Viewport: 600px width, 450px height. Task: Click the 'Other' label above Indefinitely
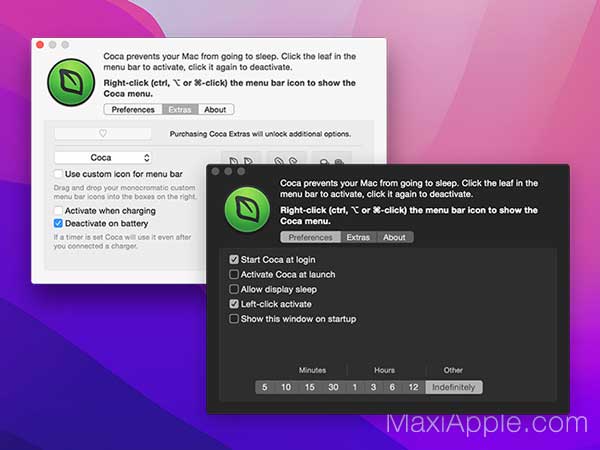(453, 370)
